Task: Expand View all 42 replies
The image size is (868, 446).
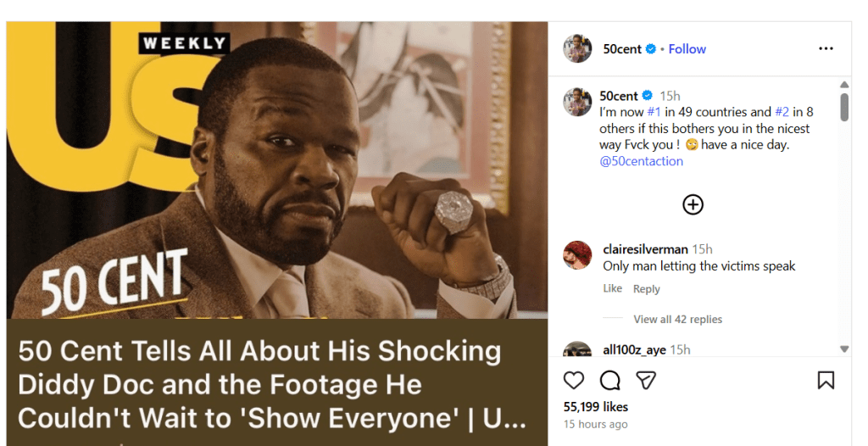Action: pyautogui.click(x=677, y=320)
